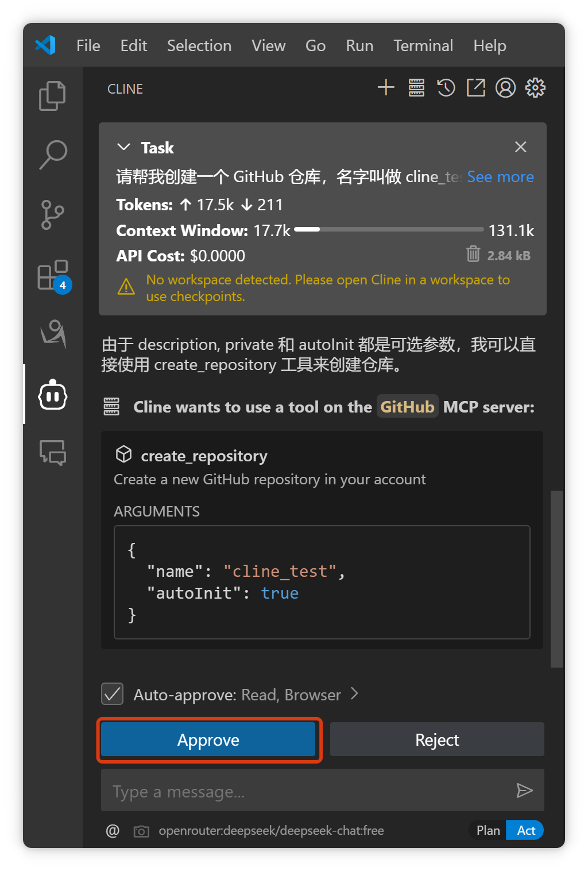The height and width of the screenshot is (871, 588).
Task: Toggle the Auto-approve checkbox
Action: click(x=113, y=693)
